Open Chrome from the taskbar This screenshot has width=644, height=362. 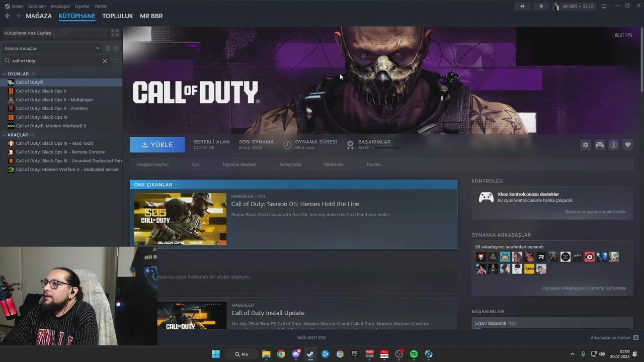(281, 354)
